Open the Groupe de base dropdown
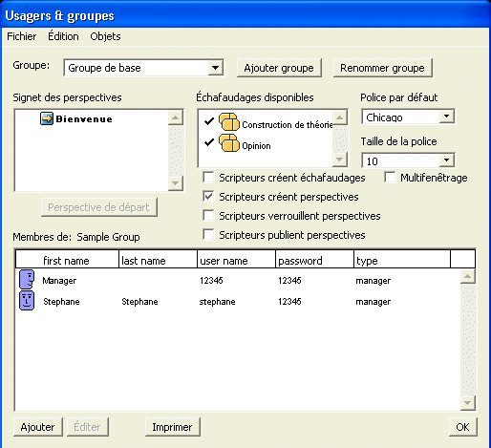Screen dimensions: 491x448 (216, 68)
